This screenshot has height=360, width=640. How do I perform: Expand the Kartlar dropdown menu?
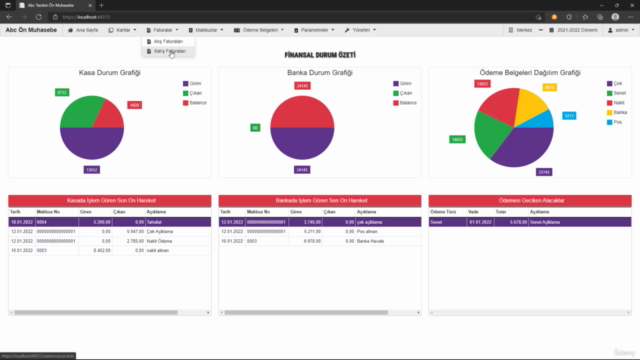[x=122, y=30]
